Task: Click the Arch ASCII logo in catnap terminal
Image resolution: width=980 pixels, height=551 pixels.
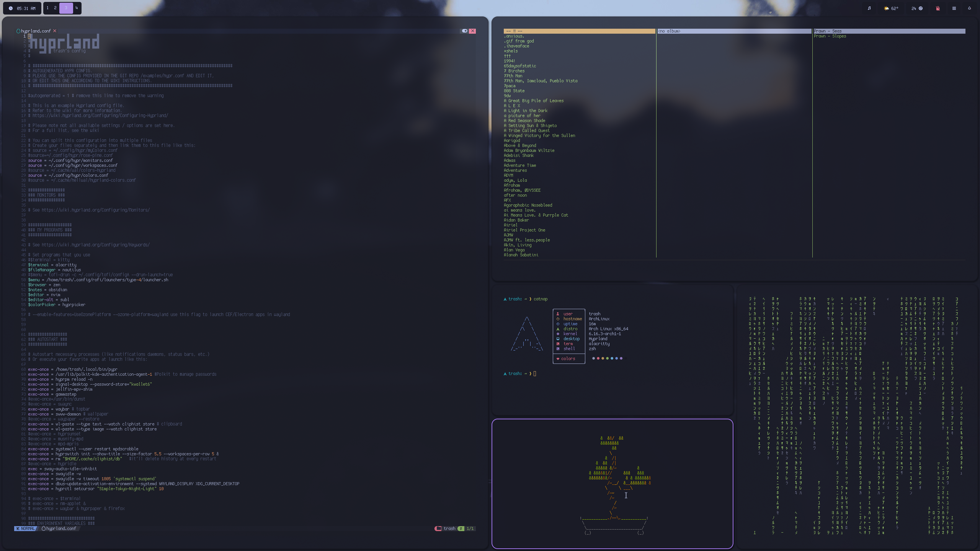Action: point(527,334)
